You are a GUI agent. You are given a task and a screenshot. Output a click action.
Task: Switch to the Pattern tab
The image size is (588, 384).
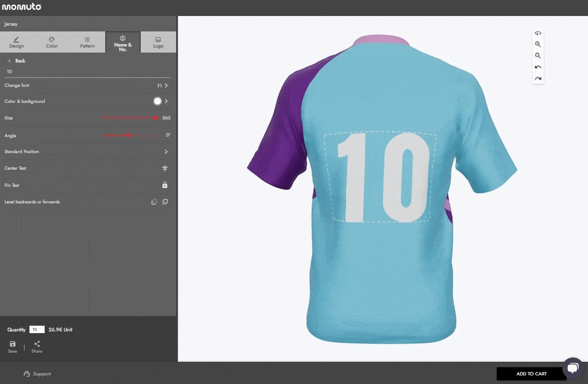click(x=87, y=42)
